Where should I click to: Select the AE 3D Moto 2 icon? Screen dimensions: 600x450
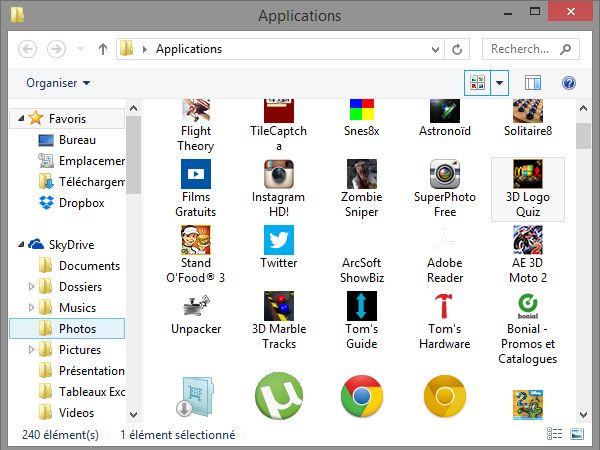pyautogui.click(x=528, y=240)
